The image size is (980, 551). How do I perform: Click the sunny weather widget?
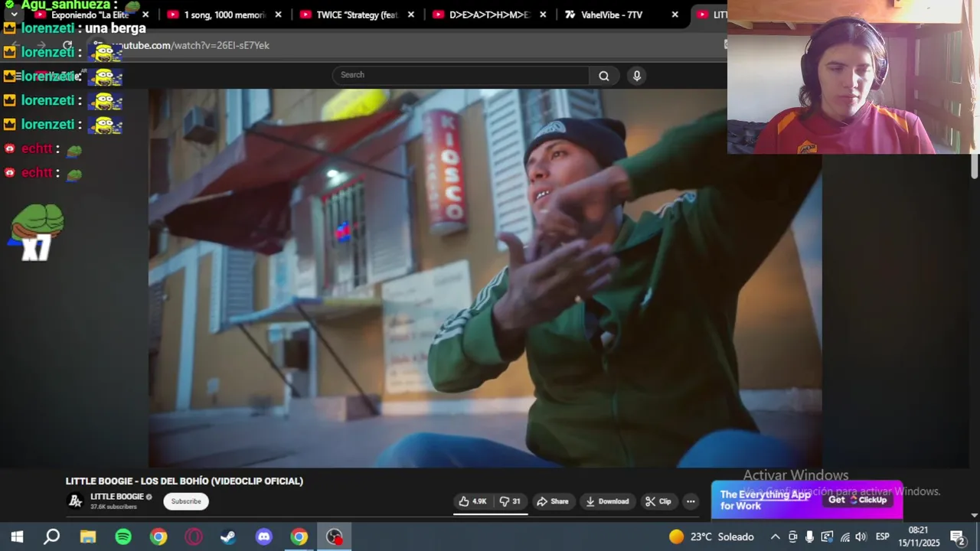point(711,536)
